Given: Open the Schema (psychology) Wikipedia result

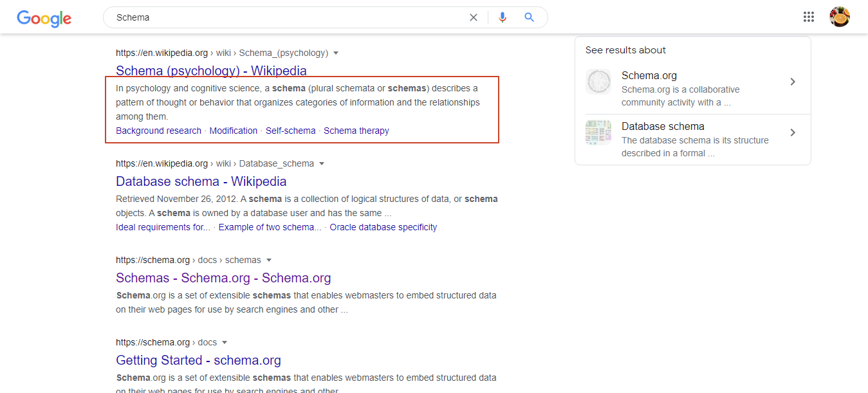Looking at the screenshot, I should click(210, 70).
